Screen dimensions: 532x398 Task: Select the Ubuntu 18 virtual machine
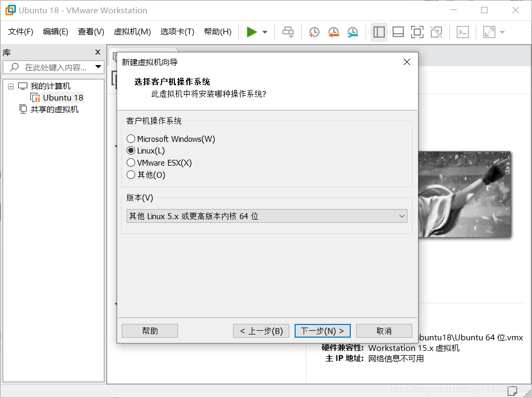tap(63, 97)
